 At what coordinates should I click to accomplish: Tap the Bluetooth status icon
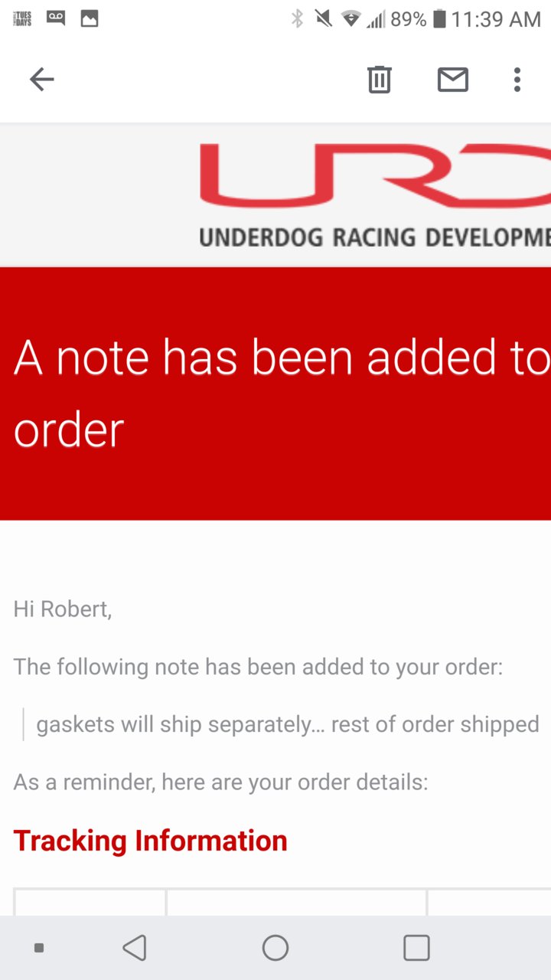298,18
